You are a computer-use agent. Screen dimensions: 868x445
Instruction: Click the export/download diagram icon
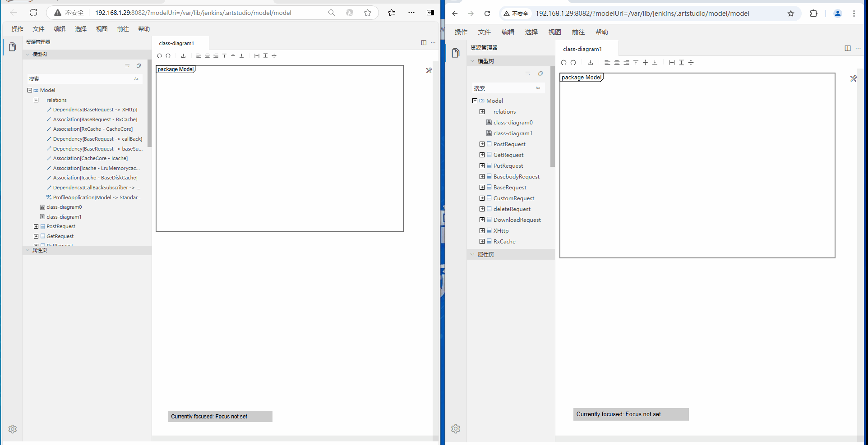tap(183, 55)
